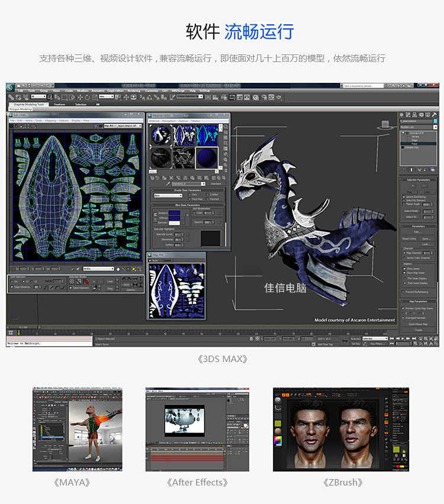Open the 3ds Max application button menu
Screen dimensions: 444x504
pyautogui.click(x=9, y=87)
